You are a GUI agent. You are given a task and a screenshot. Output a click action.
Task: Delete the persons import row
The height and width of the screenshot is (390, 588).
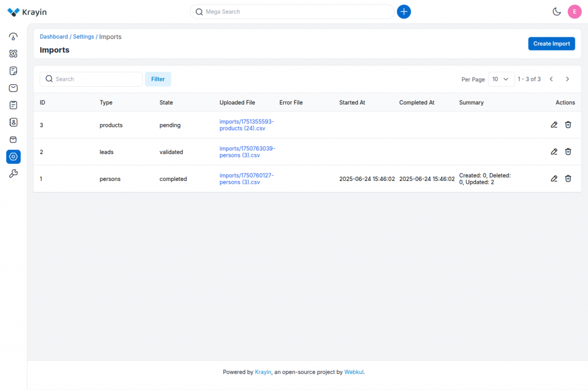point(568,179)
